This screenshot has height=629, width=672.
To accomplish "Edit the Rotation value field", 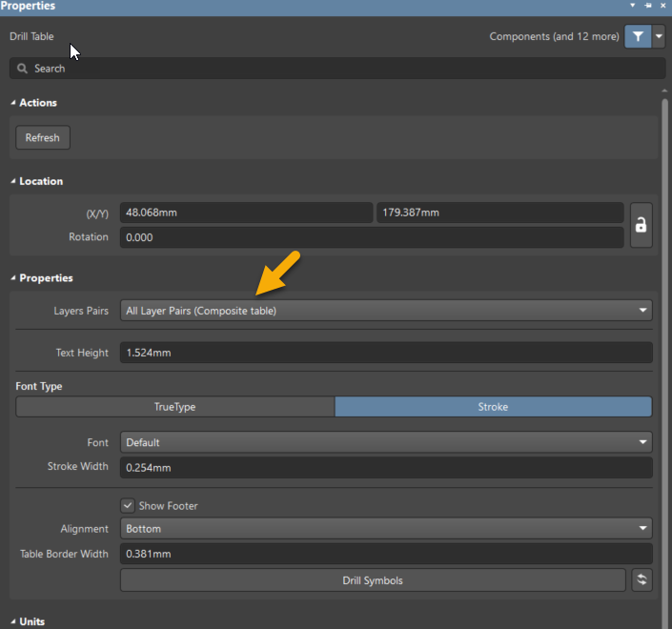I will pyautogui.click(x=372, y=237).
